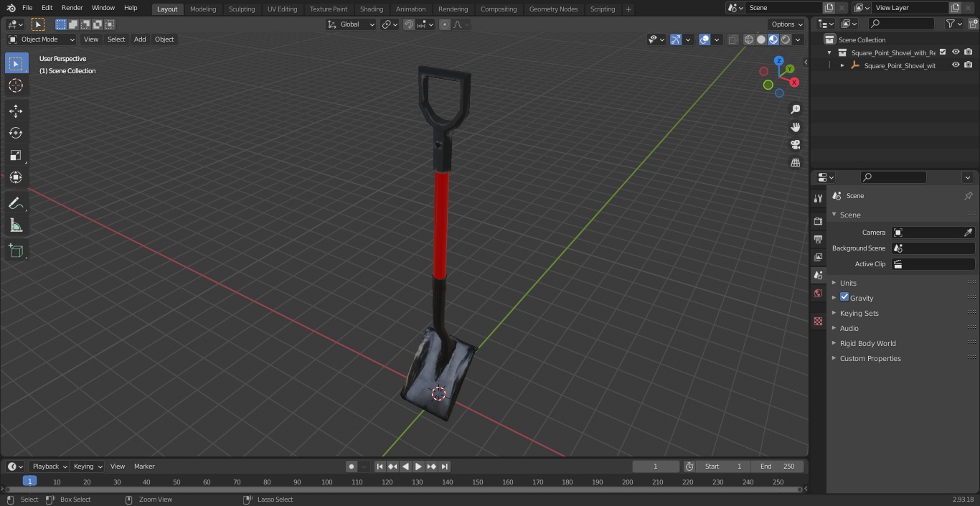Image resolution: width=980 pixels, height=506 pixels.
Task: Open the View Layer properties tab
Action: (818, 257)
